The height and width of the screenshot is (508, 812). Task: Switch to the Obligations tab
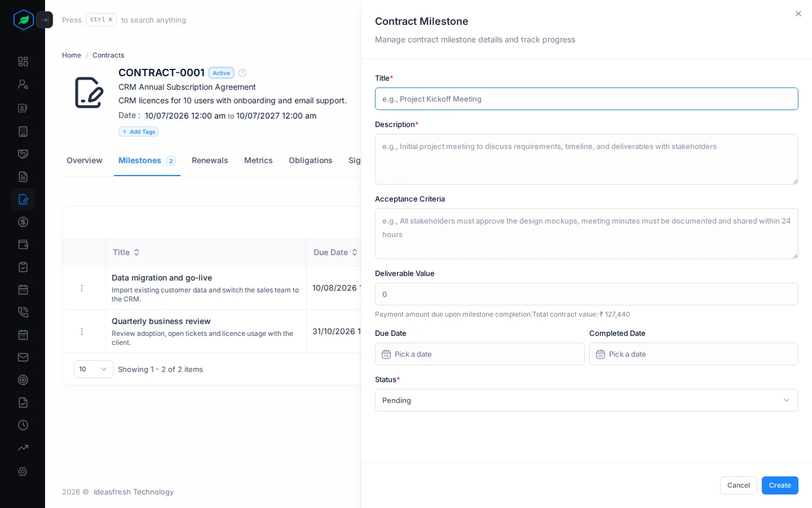pyautogui.click(x=311, y=160)
